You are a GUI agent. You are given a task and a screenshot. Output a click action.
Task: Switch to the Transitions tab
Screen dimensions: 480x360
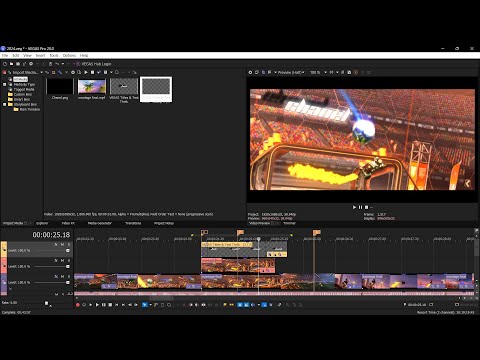pos(133,223)
